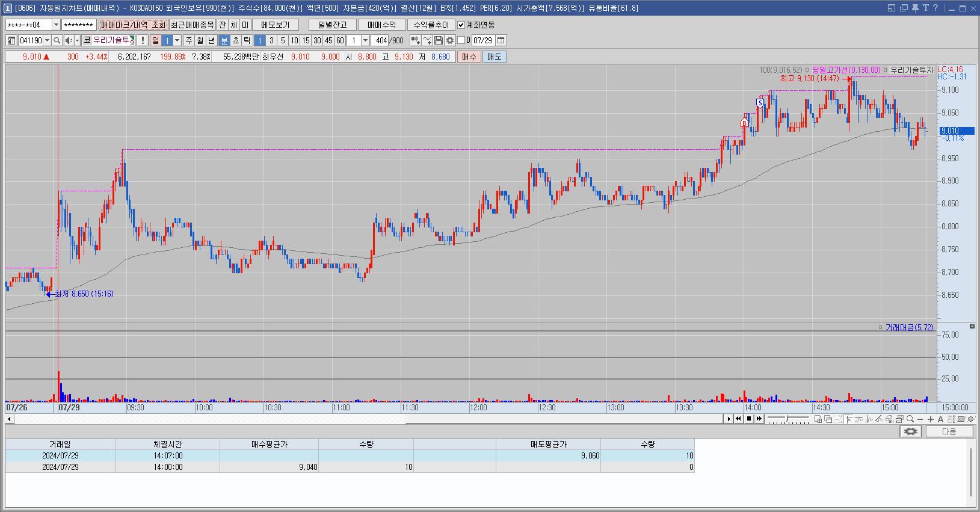This screenshot has width=980, height=512.
Task: Click the red 매수 buy button
Action: [469, 57]
